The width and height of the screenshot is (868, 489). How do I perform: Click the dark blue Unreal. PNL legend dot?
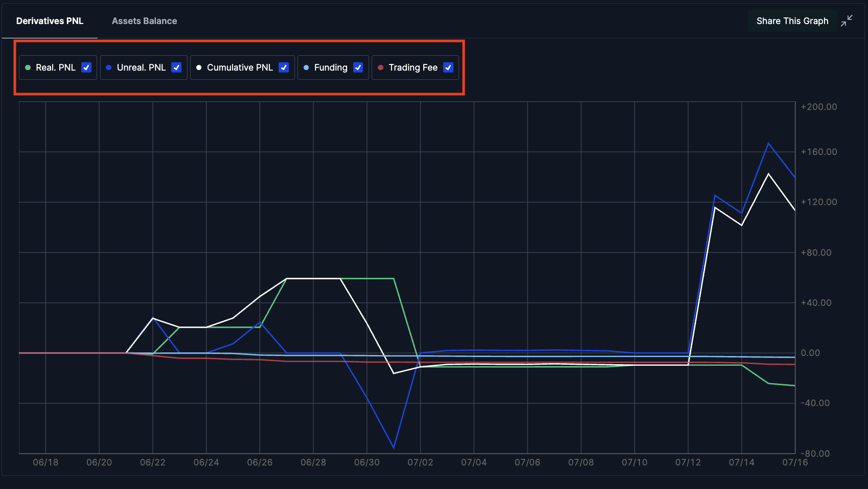(x=109, y=68)
